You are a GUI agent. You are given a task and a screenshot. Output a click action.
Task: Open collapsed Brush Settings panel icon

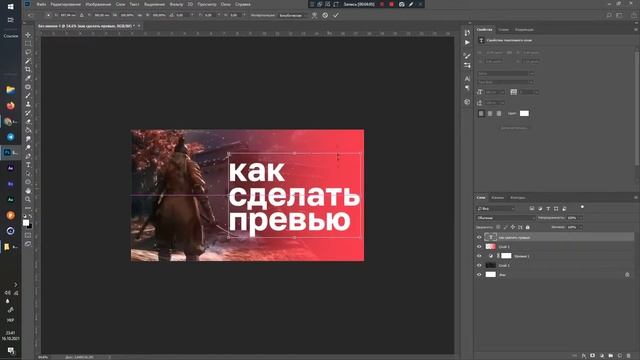click(x=467, y=56)
